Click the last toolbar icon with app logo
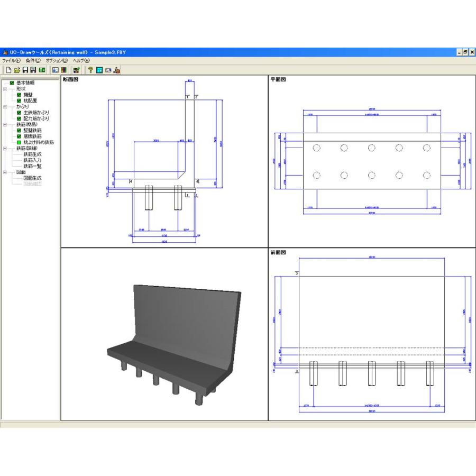 point(116,70)
